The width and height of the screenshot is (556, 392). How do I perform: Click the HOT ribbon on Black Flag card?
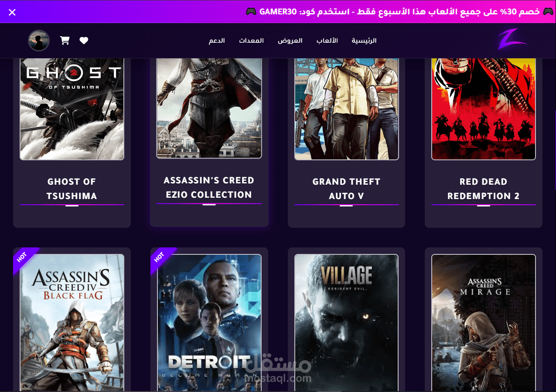click(x=24, y=259)
